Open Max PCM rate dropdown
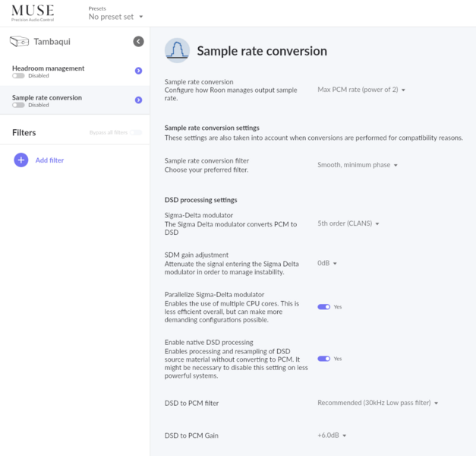476x456 pixels. click(x=361, y=90)
